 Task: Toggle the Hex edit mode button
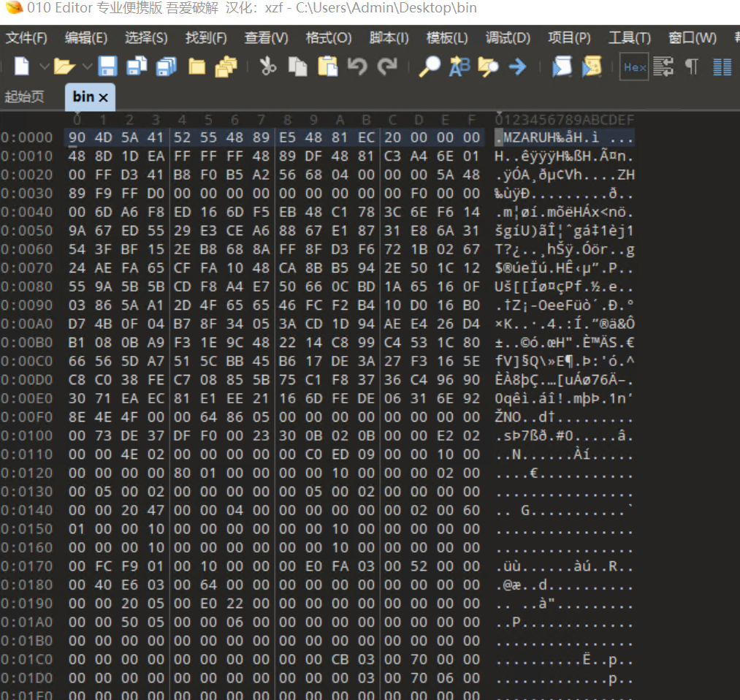coord(634,67)
